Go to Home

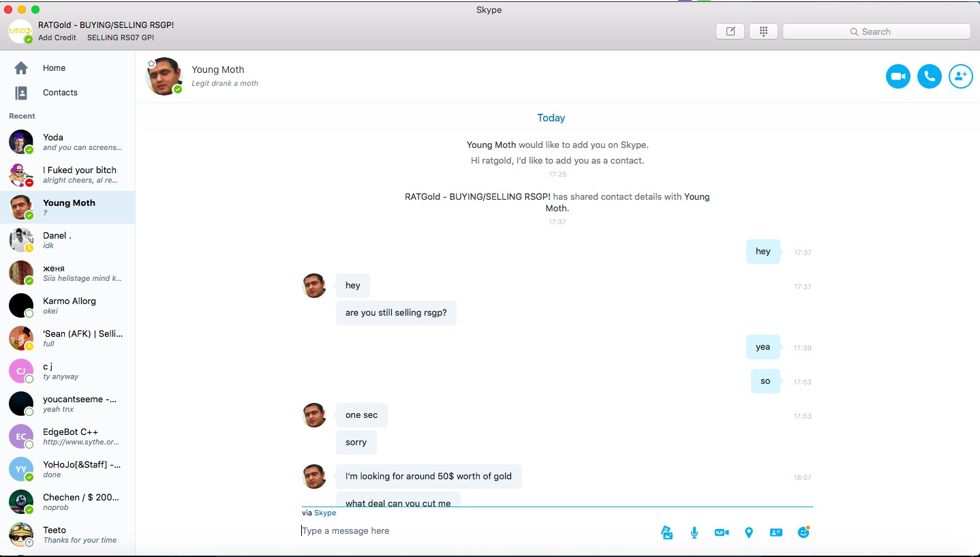(67, 68)
